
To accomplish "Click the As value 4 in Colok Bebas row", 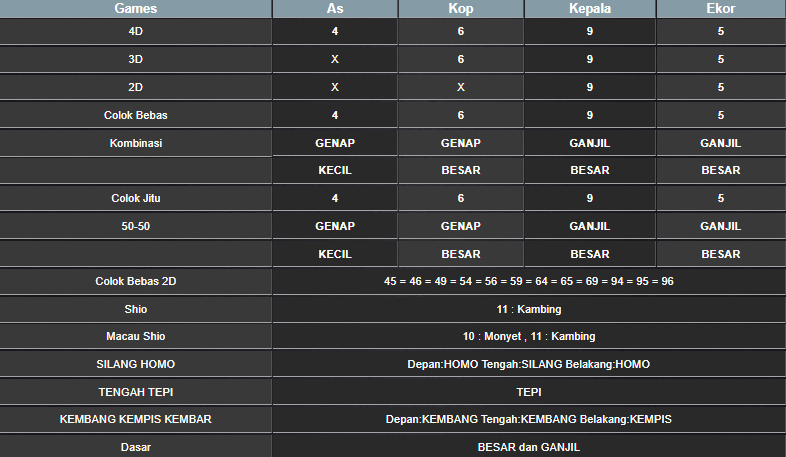I will click(335, 115).
